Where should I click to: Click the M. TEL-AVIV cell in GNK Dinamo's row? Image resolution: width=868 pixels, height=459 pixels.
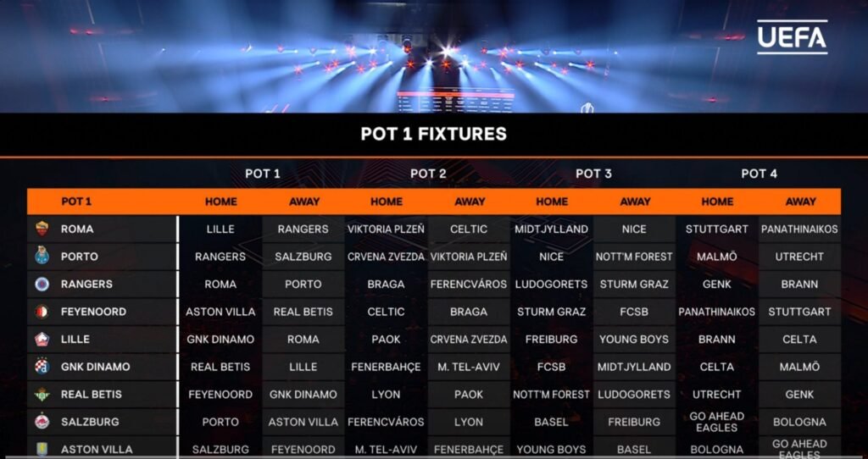pos(469,367)
